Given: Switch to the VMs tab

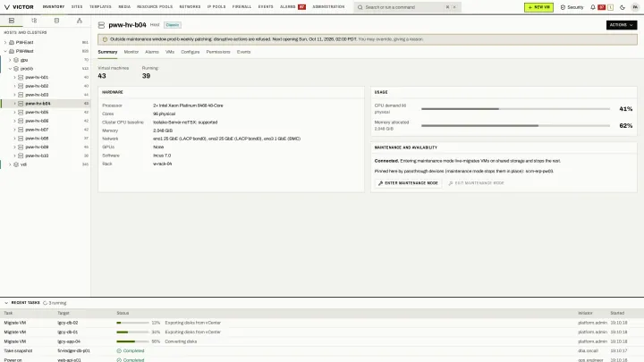Looking at the screenshot, I should (170, 52).
